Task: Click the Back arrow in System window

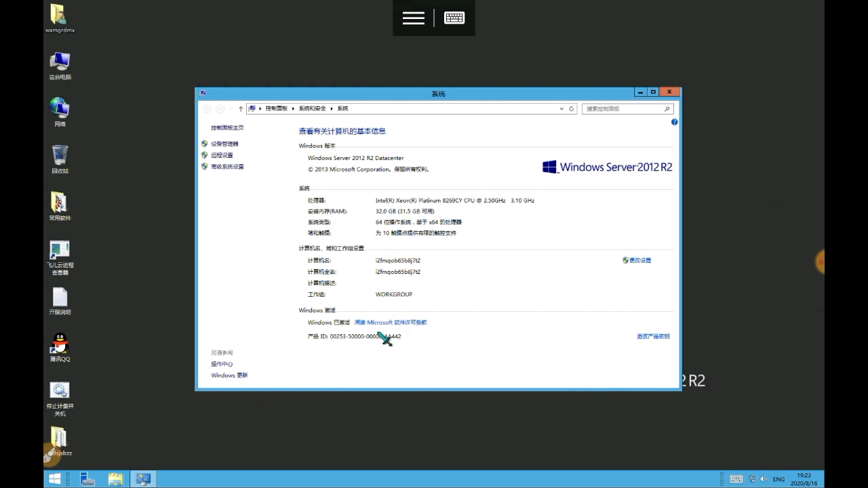Action: pos(207,108)
